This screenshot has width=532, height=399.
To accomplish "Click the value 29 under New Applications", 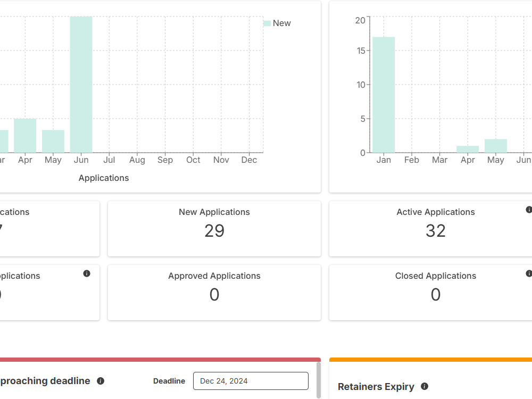I will (x=214, y=231).
